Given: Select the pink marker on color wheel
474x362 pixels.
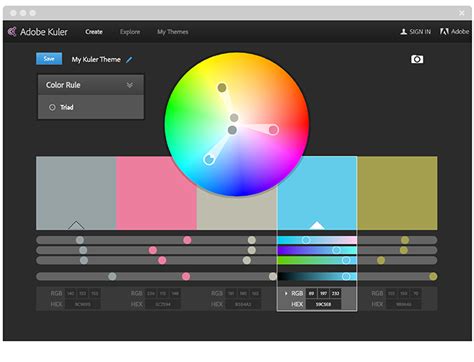Looking at the screenshot, I should (273, 130).
